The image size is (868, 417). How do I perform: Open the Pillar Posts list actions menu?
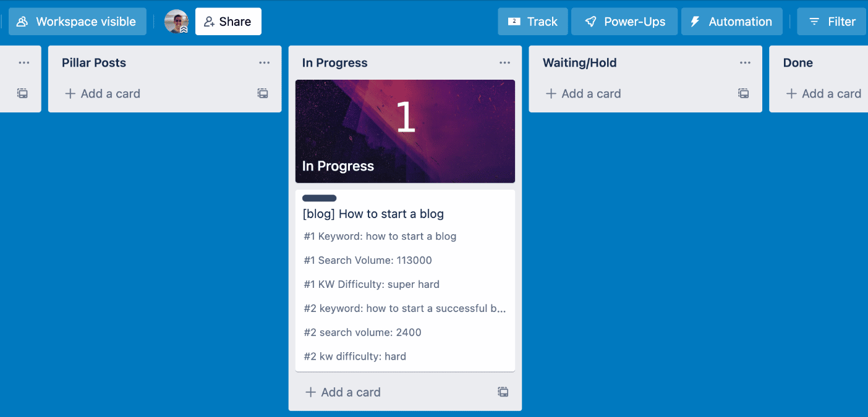(265, 62)
